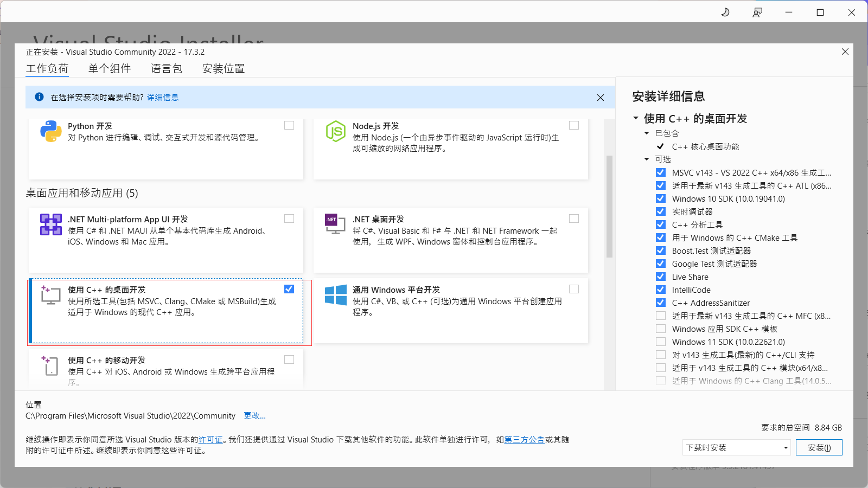The height and width of the screenshot is (488, 868).
Task: Open the 详细信息 help link
Action: tap(163, 98)
